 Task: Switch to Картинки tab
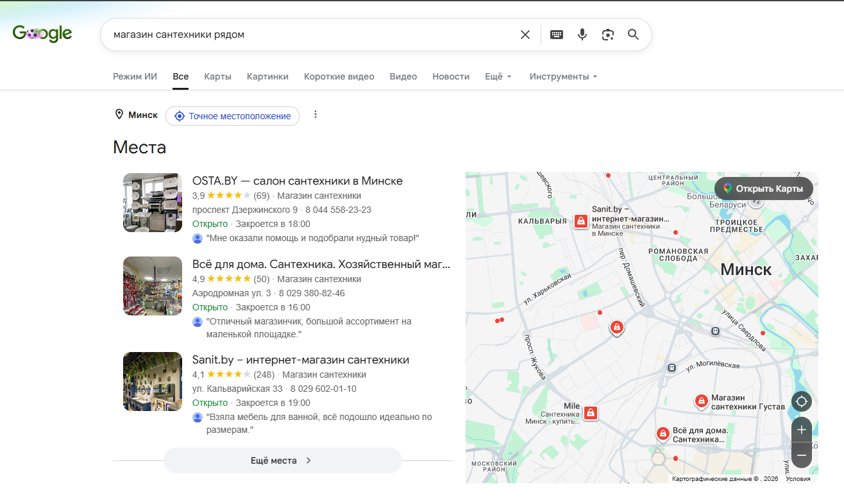(267, 76)
